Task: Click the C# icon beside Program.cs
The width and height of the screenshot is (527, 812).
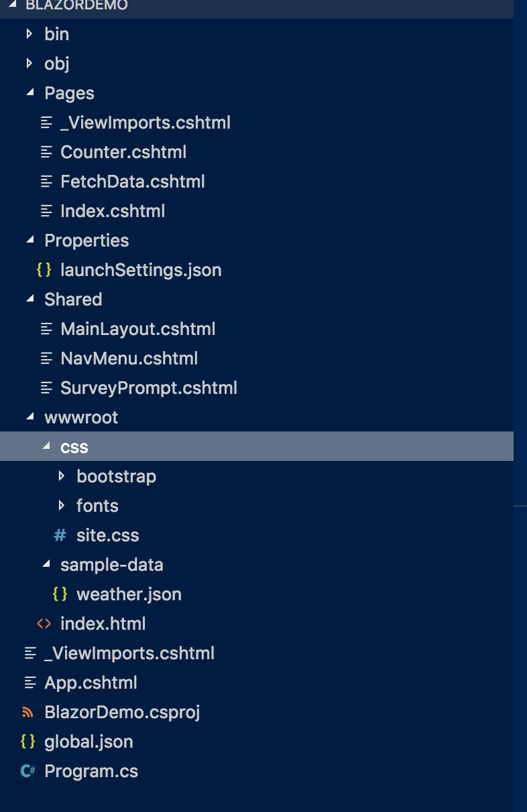Action: click(28, 771)
